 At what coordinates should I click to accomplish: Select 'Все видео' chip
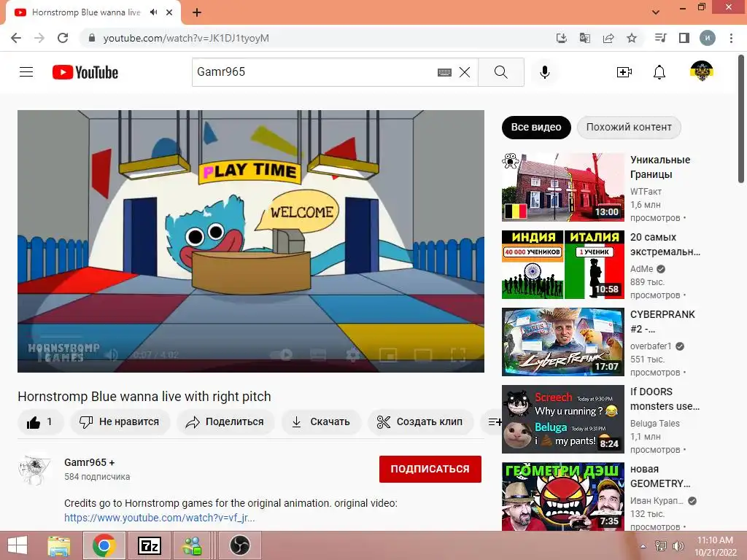[536, 127]
